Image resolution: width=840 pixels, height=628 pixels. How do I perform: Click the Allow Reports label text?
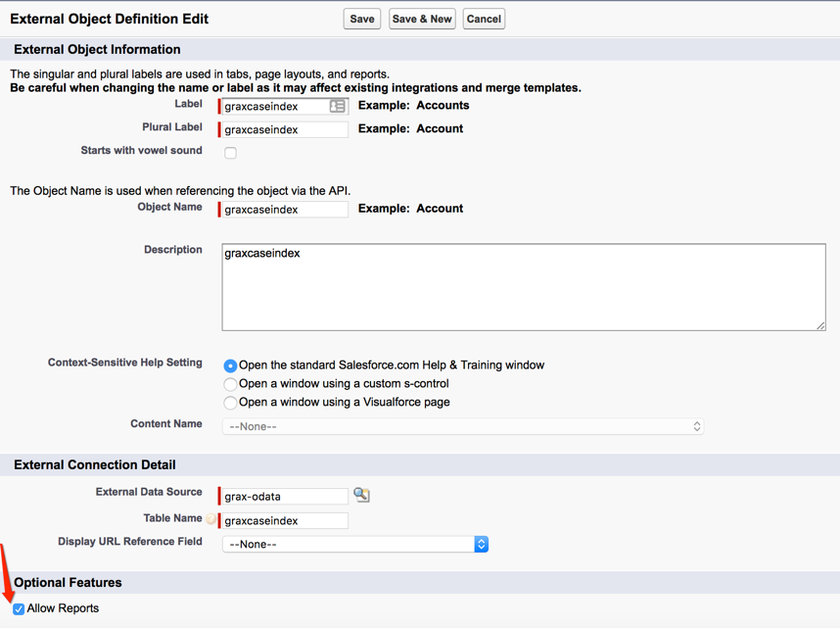click(x=63, y=608)
